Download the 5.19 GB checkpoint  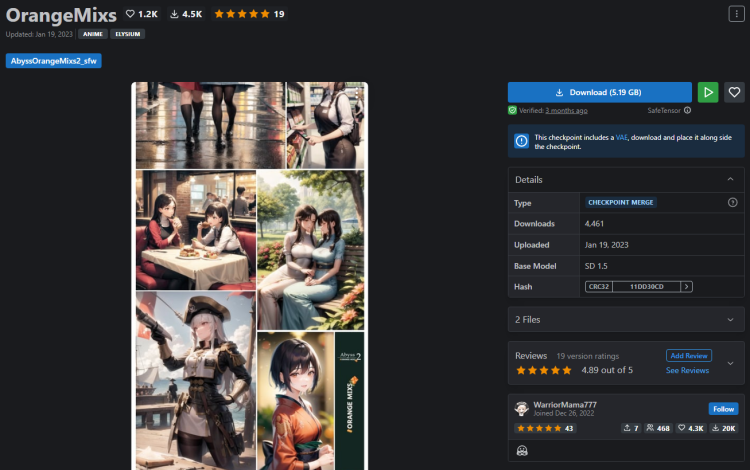click(x=600, y=92)
